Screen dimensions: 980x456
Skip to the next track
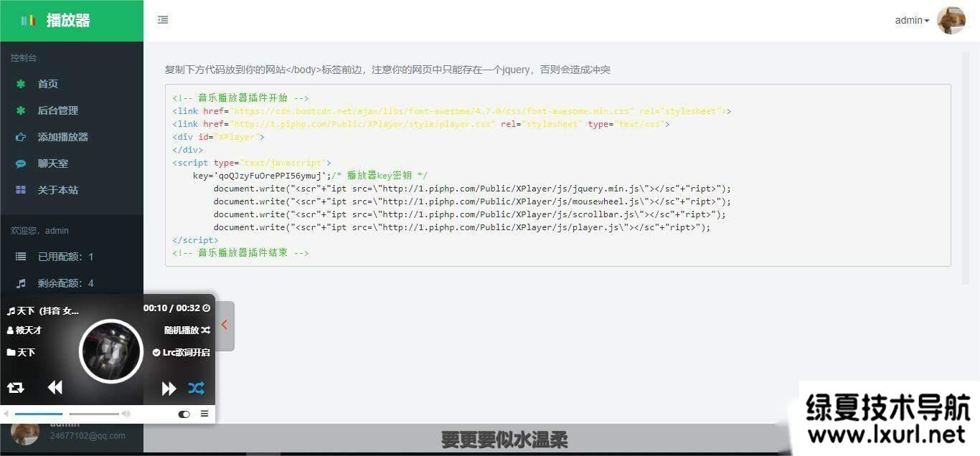[169, 389]
